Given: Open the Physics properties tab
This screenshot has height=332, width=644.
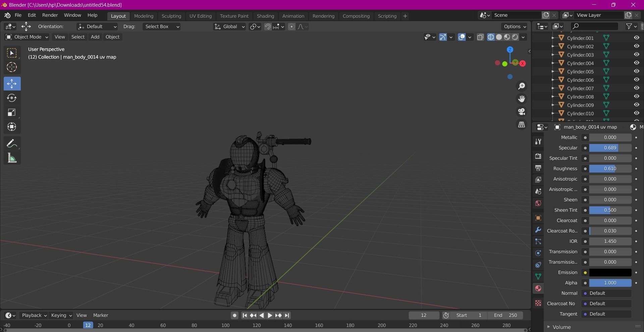Looking at the screenshot, I should point(538,253).
